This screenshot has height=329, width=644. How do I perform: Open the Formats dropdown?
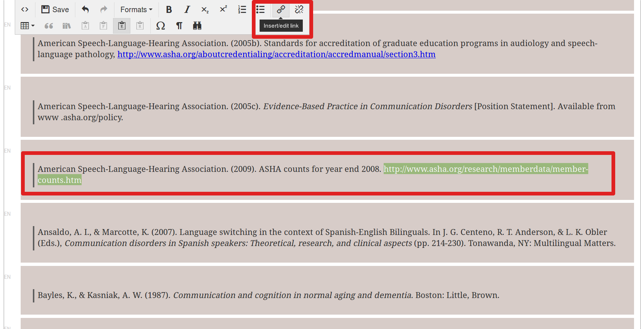point(136,10)
